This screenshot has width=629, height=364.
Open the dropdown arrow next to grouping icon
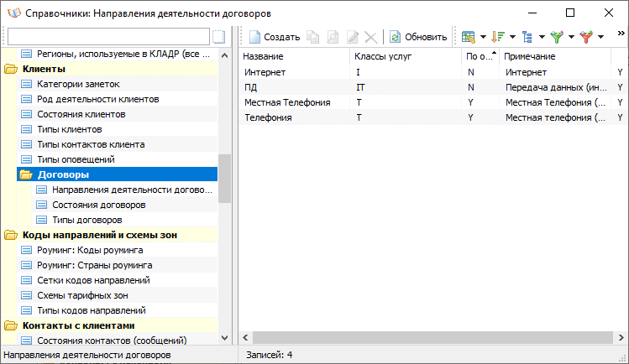click(542, 37)
